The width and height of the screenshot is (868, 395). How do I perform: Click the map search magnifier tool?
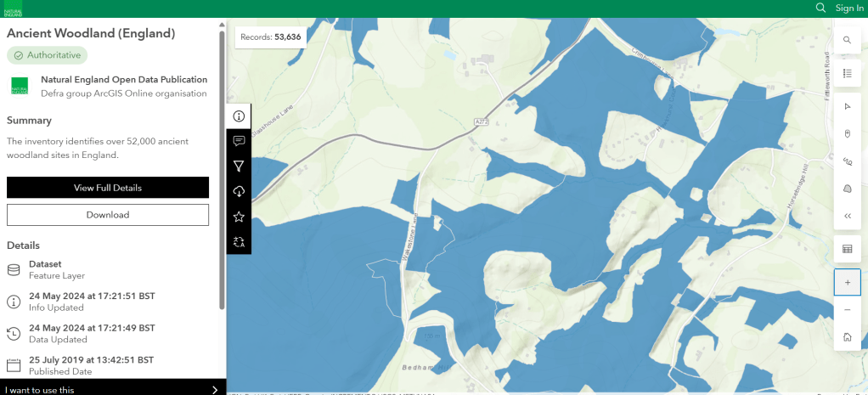point(847,40)
